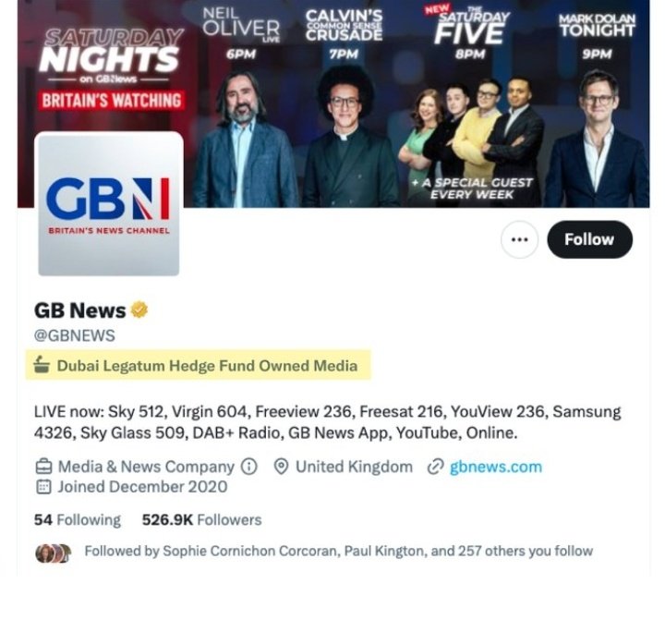Click the Media & News Company category label
Screen dimensions: 665x644
click(x=146, y=467)
